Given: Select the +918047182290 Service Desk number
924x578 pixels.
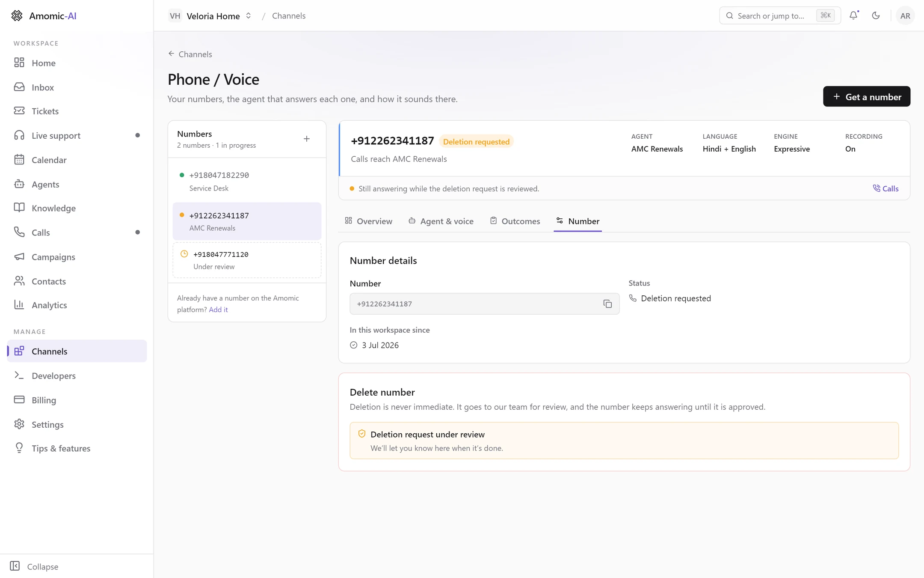Looking at the screenshot, I should [x=247, y=182].
